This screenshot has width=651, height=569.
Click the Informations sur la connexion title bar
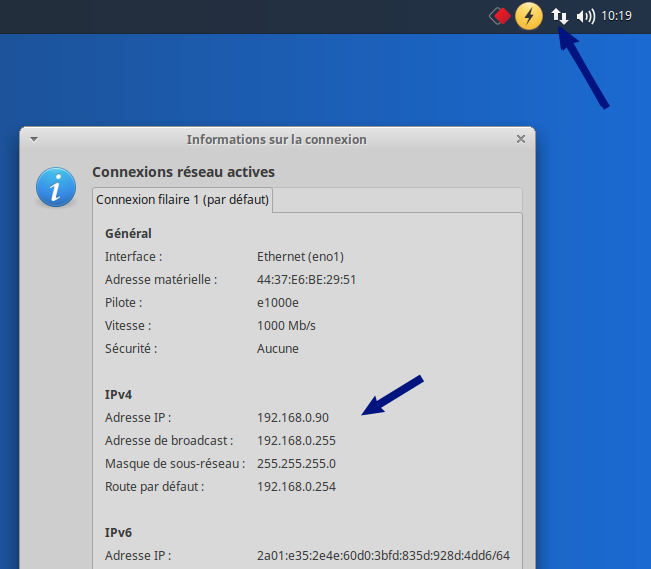point(276,140)
